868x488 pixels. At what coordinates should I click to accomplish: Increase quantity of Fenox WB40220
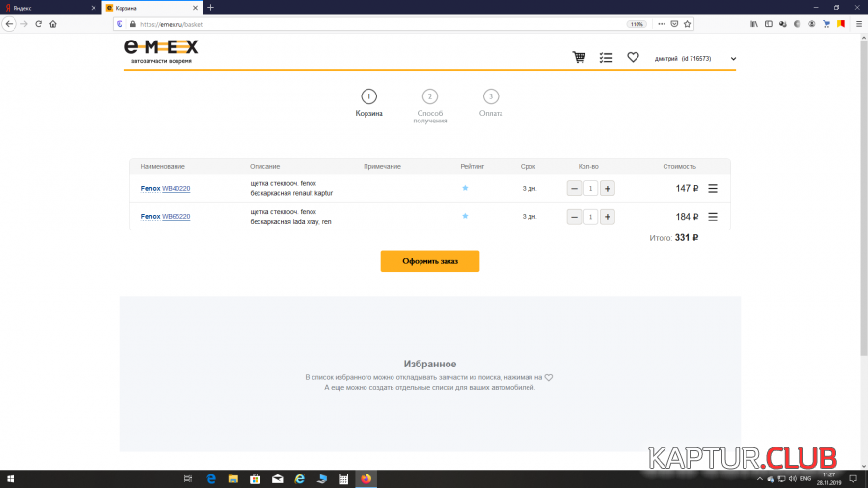coord(608,189)
